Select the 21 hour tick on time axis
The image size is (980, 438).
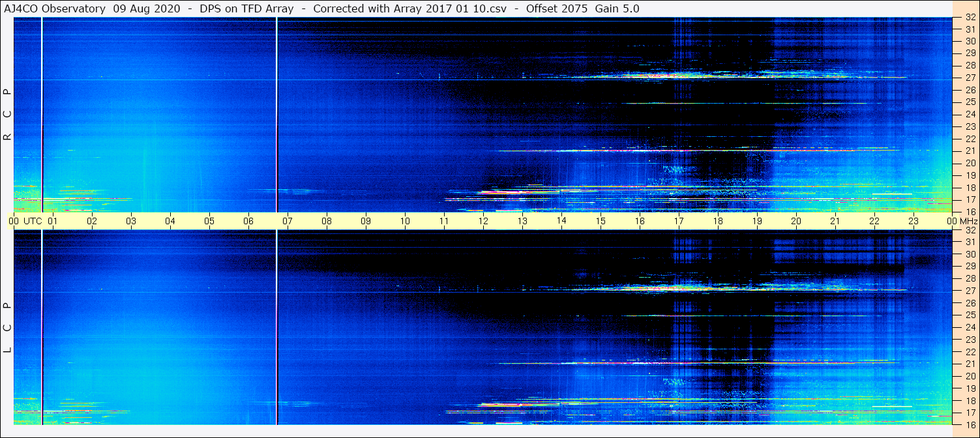coord(835,221)
